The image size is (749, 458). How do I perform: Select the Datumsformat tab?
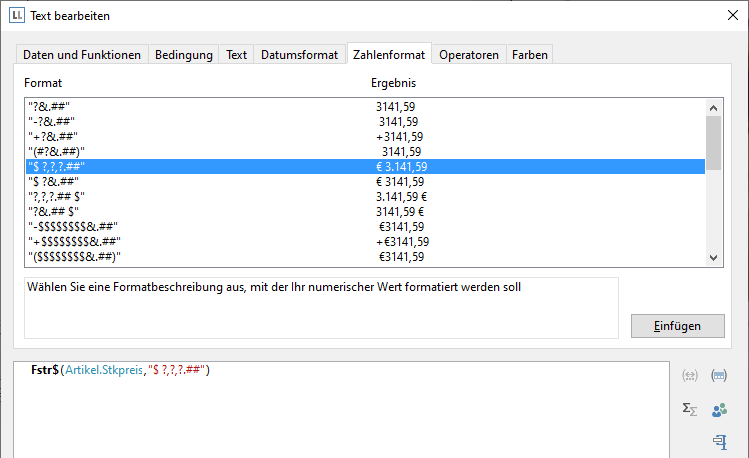(300, 55)
